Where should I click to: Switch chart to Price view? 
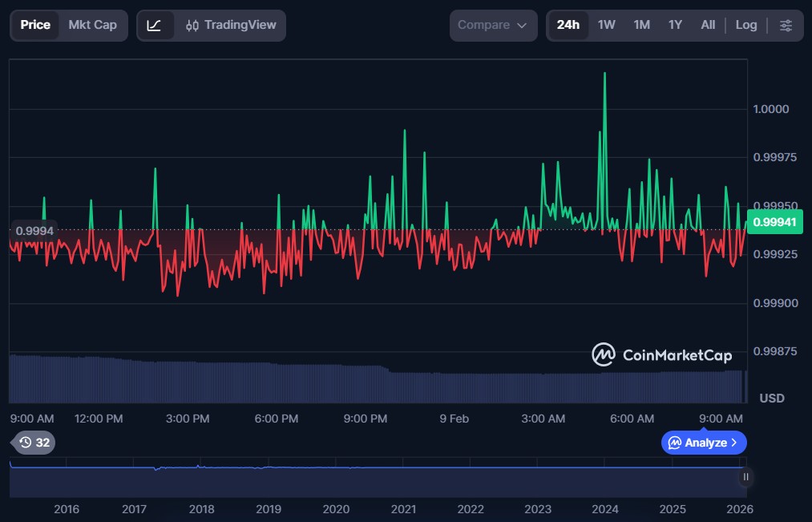click(35, 26)
